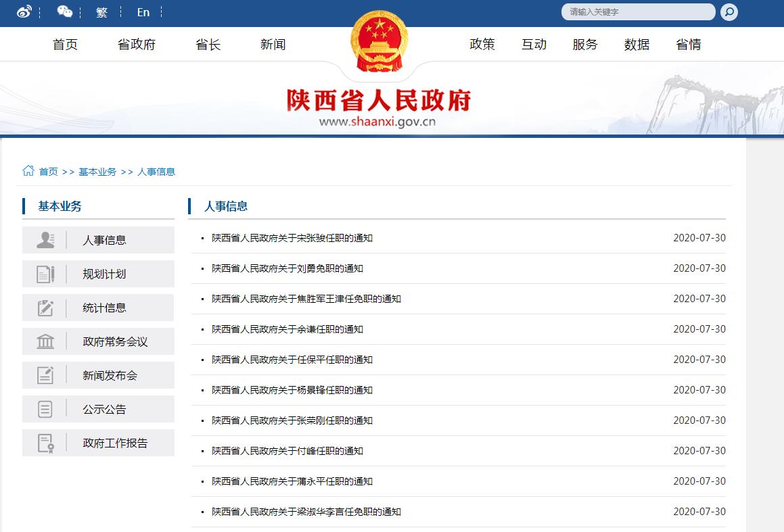The width and height of the screenshot is (784, 532).
Task: Click the 政府工作报告 certificate icon
Action: click(45, 443)
